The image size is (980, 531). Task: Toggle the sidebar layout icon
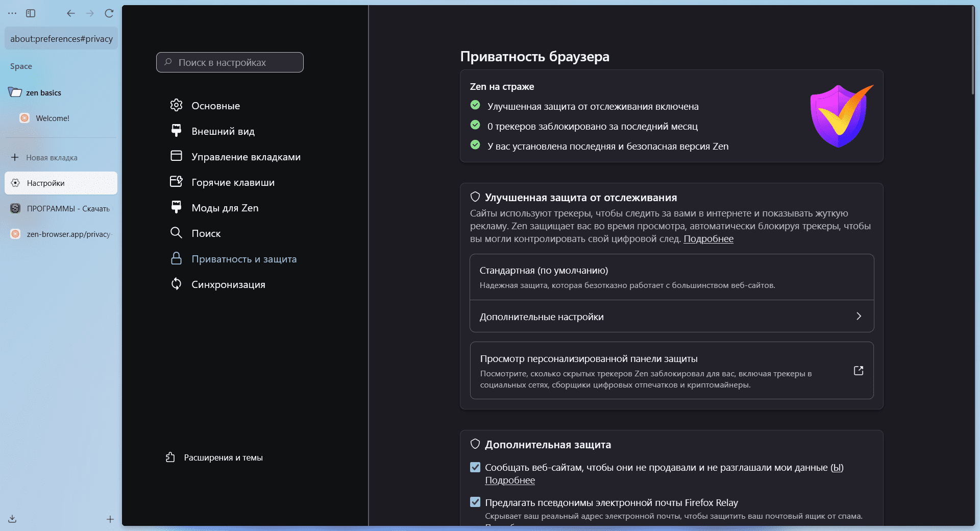(x=31, y=13)
